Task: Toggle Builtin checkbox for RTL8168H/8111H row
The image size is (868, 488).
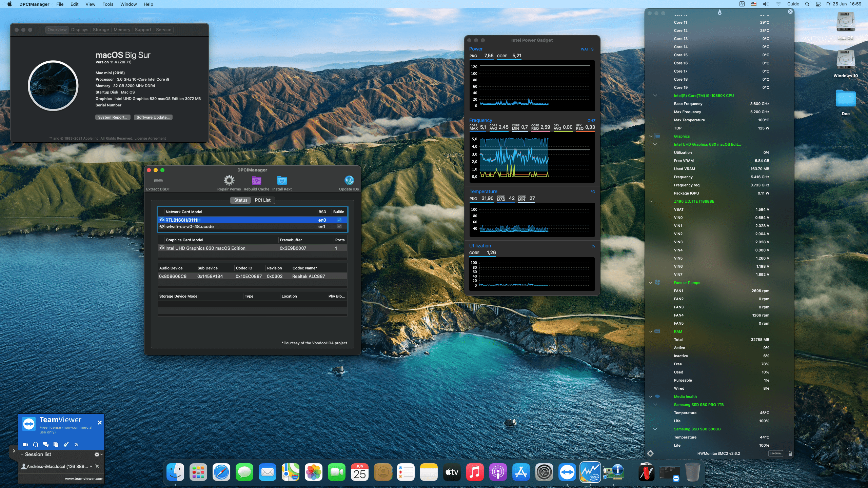Action: tap(339, 220)
